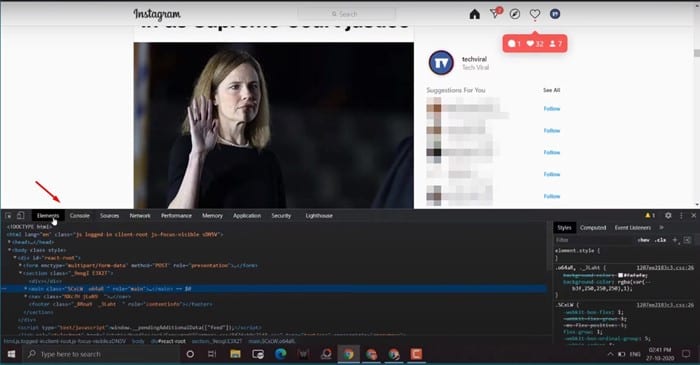Switch to the Console tab
This screenshot has width=700, height=365.
click(79, 216)
